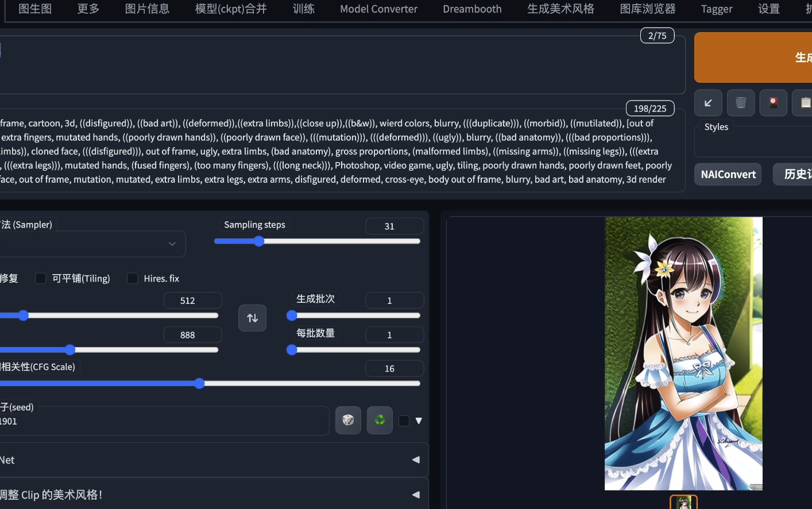Expand extra seed options triangle

(419, 421)
